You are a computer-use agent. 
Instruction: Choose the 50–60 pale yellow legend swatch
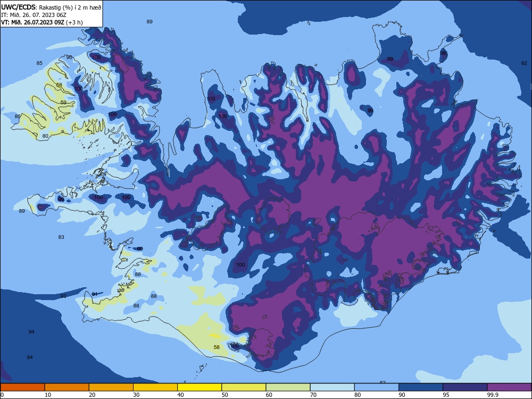[x=244, y=387]
